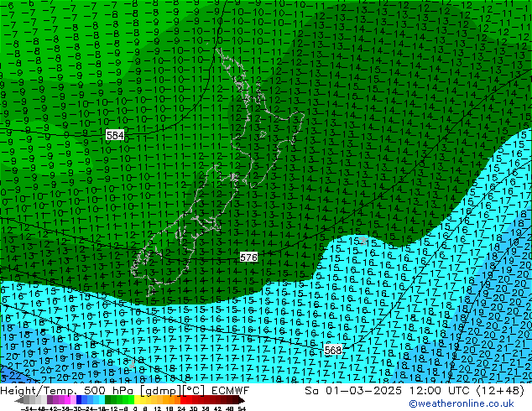Click the [gdmp] unit label
This screenshot has width=532, height=411.
154,392
